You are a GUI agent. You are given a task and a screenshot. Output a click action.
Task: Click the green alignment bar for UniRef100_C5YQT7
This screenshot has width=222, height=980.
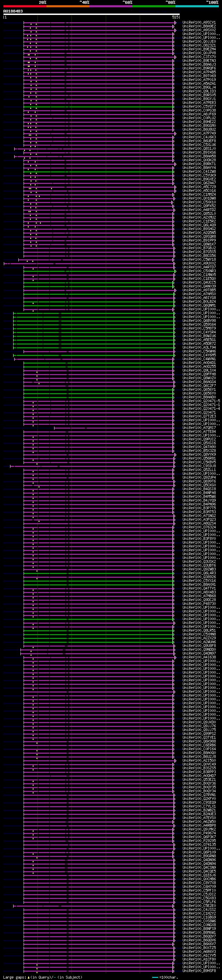tap(98, 106)
